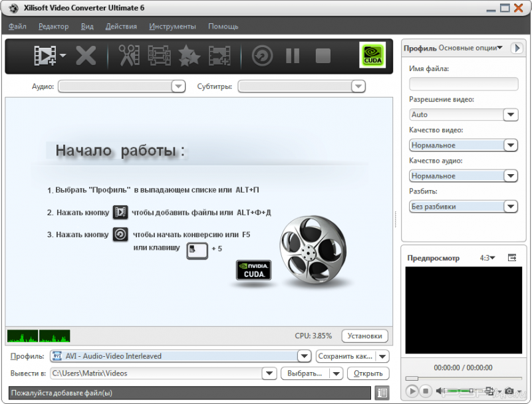
Task: Click the green NVIDIA CUDA icon
Action: (x=372, y=56)
